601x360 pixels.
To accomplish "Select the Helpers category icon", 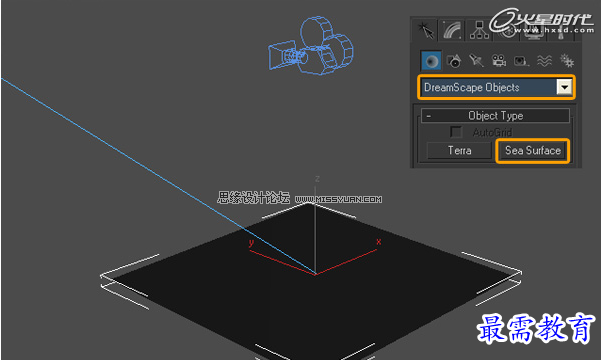I will tap(521, 61).
